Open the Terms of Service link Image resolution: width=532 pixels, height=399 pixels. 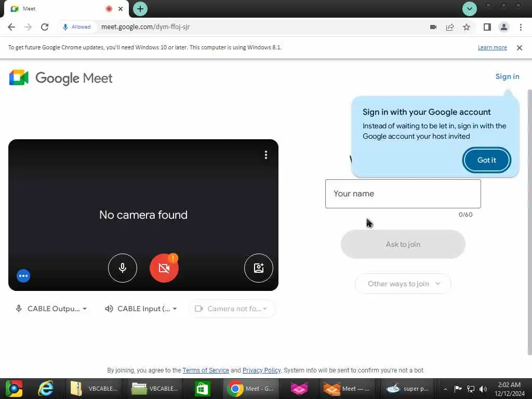point(206,370)
